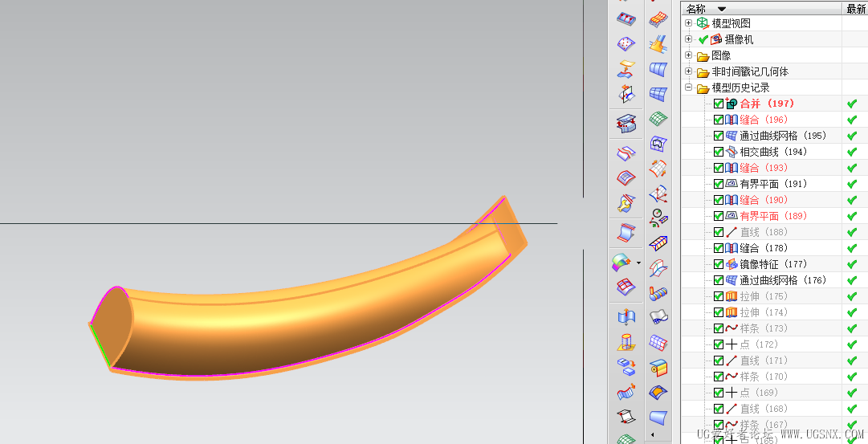Click the two blue blocks with orange arrow icon
Viewport: 868px width, 444px height.
(x=626, y=366)
